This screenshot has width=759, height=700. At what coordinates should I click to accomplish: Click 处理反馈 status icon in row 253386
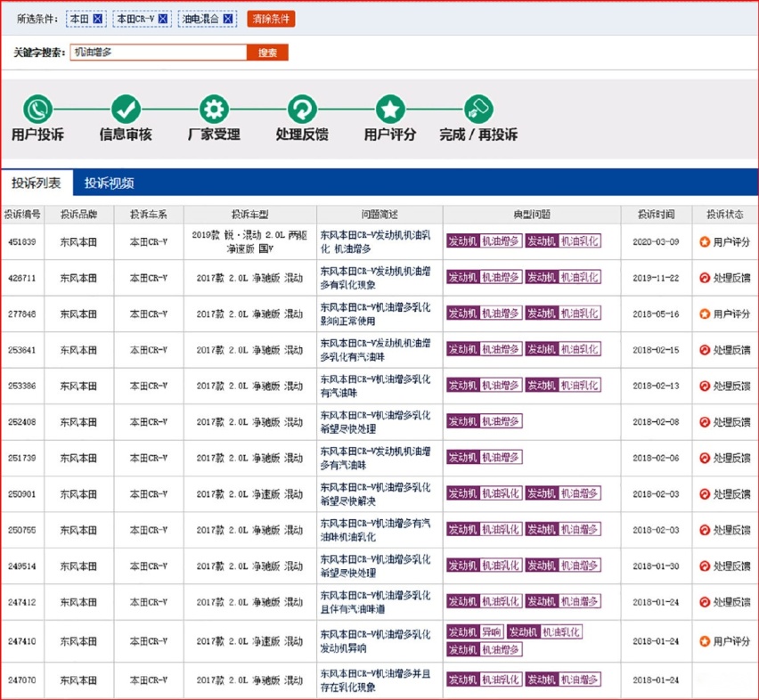(705, 386)
